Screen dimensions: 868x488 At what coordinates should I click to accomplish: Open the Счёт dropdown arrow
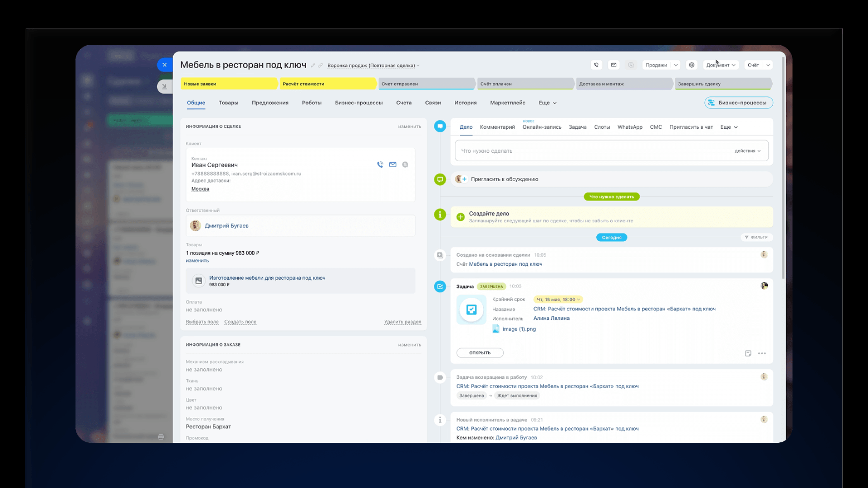click(768, 65)
